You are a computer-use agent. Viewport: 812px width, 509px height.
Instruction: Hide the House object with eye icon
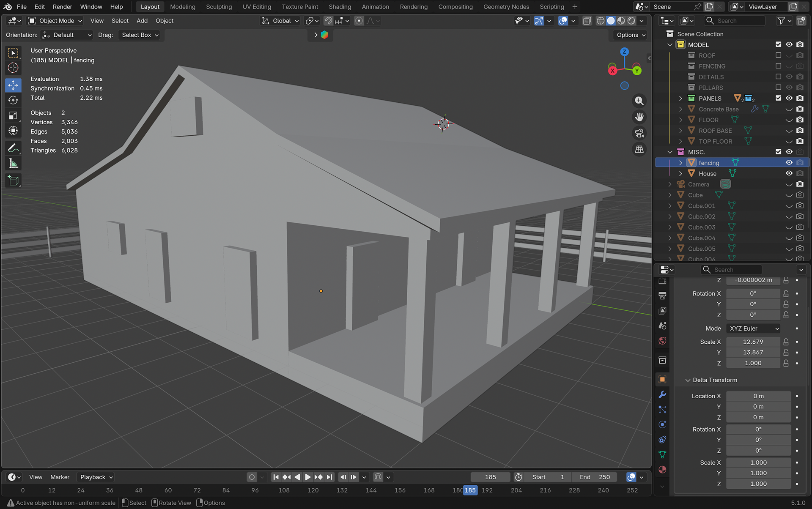click(789, 173)
